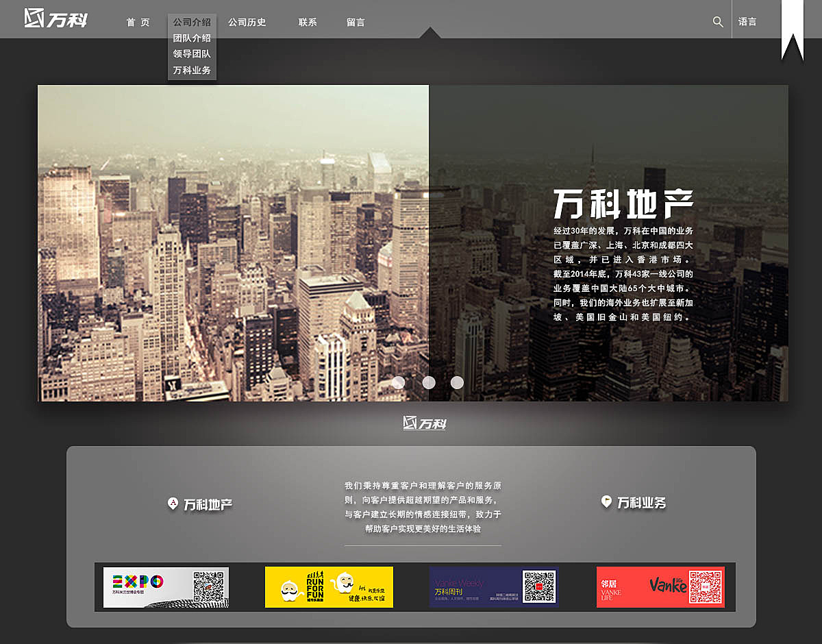Select the first carousel dot
This screenshot has height=644, width=822.
coord(399,382)
